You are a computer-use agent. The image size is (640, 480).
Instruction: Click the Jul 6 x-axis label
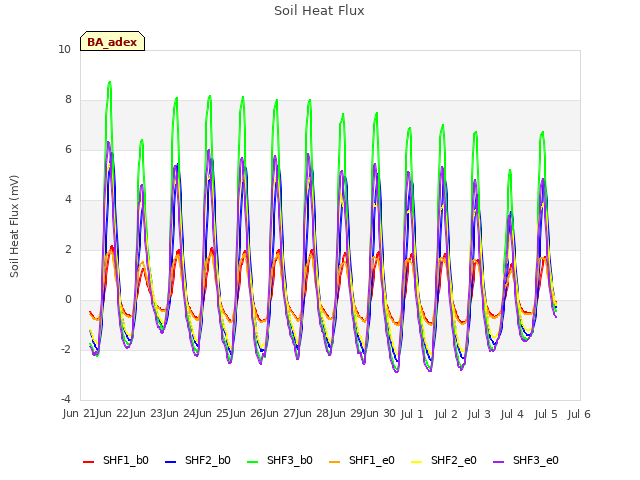click(579, 414)
